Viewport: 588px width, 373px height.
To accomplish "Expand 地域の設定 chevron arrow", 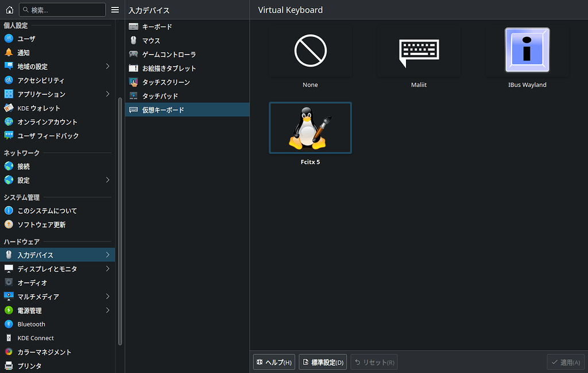I will 107,67.
